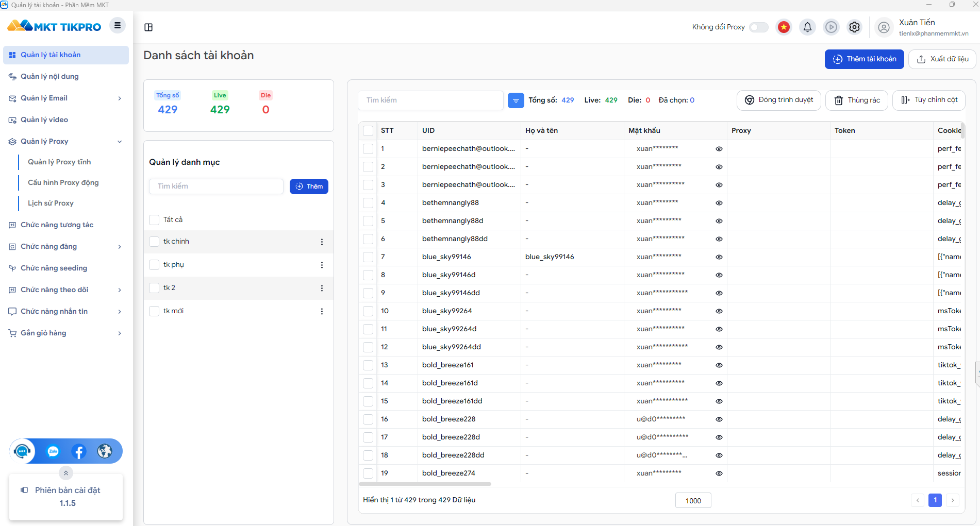
Task: Open options menu for tk phụ
Action: [322, 265]
